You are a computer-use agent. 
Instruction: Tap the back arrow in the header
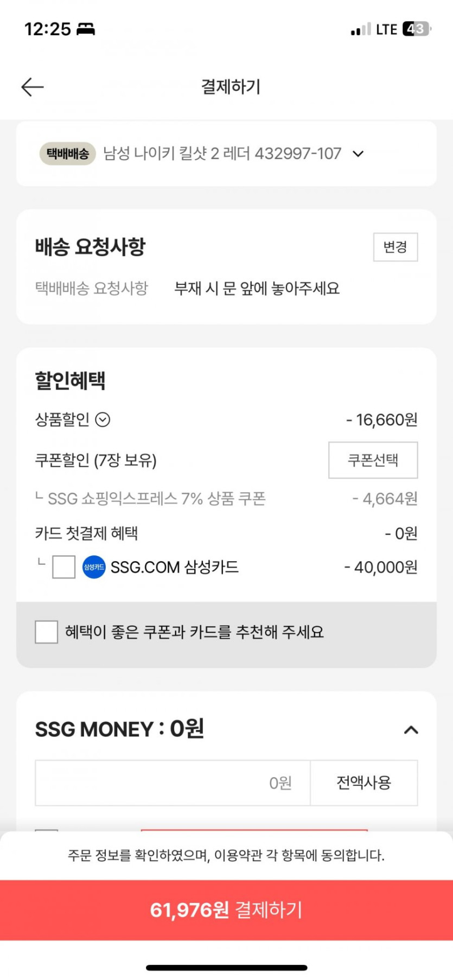click(32, 87)
